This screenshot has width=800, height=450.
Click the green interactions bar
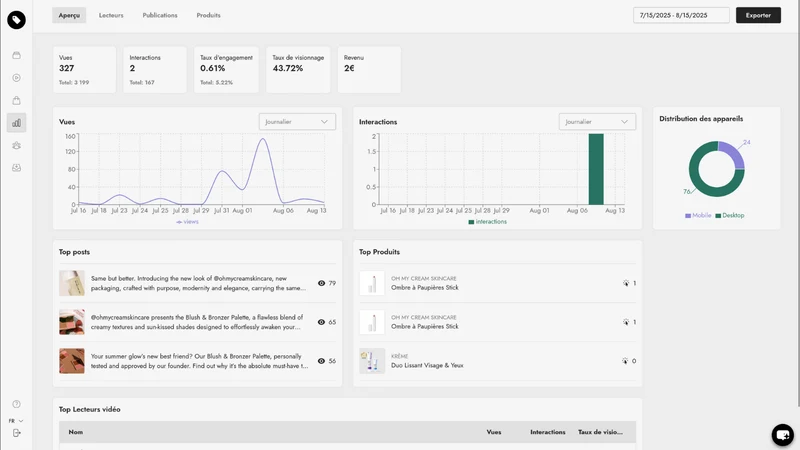pos(596,169)
